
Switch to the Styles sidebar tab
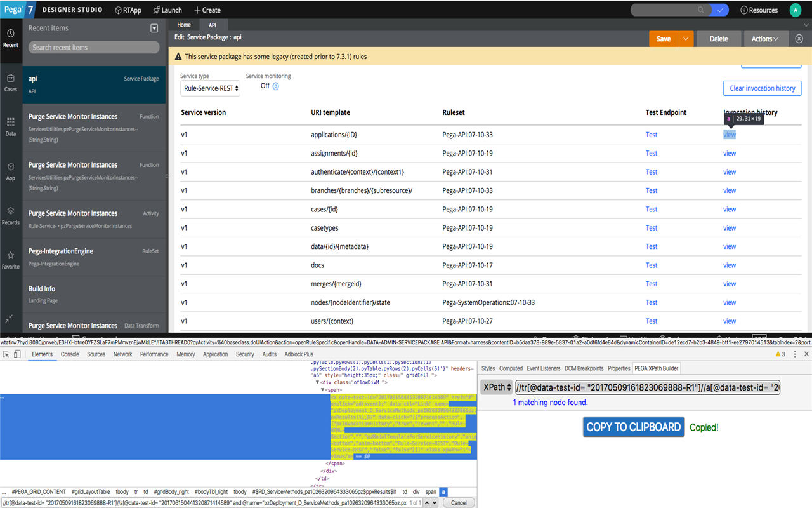[x=488, y=368]
